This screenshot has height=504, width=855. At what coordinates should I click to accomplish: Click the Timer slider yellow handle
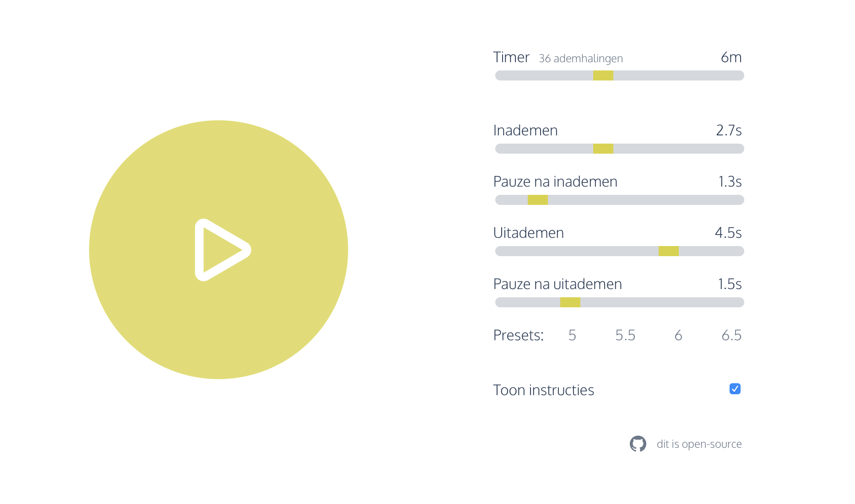603,75
